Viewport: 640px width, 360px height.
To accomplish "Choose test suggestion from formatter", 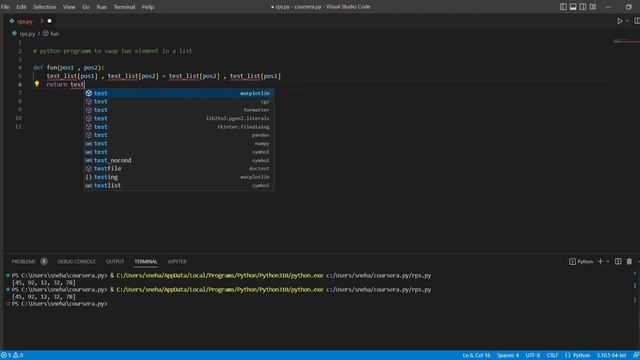I will (179, 110).
